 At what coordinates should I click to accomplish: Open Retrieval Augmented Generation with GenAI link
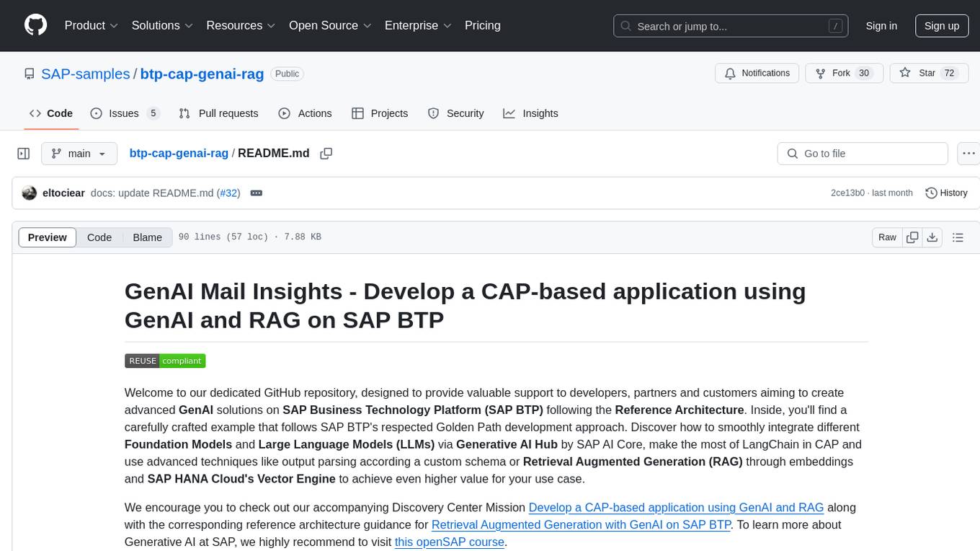(x=582, y=525)
